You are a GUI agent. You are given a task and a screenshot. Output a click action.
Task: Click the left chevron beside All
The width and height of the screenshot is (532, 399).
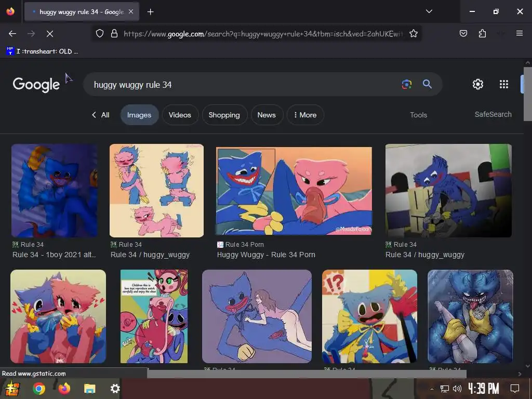[94, 115]
